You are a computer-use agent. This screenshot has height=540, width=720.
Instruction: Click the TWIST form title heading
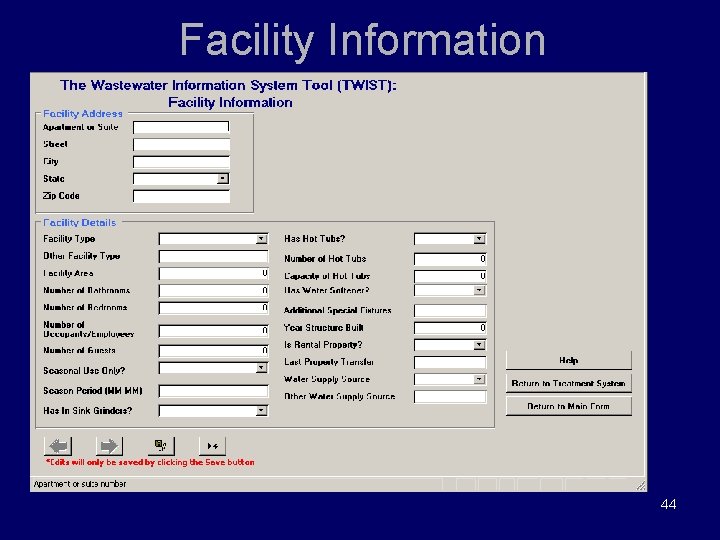pyautogui.click(x=229, y=94)
